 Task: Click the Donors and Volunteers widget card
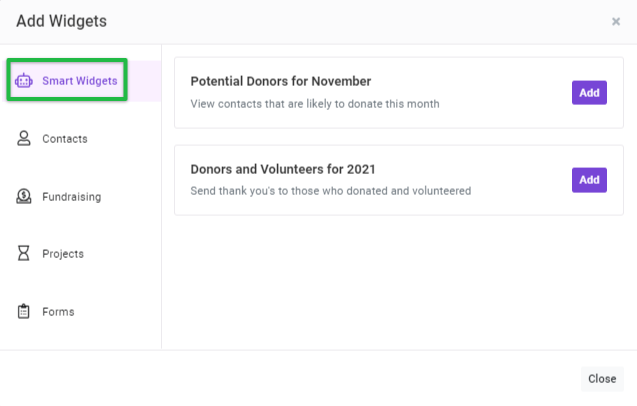(399, 180)
